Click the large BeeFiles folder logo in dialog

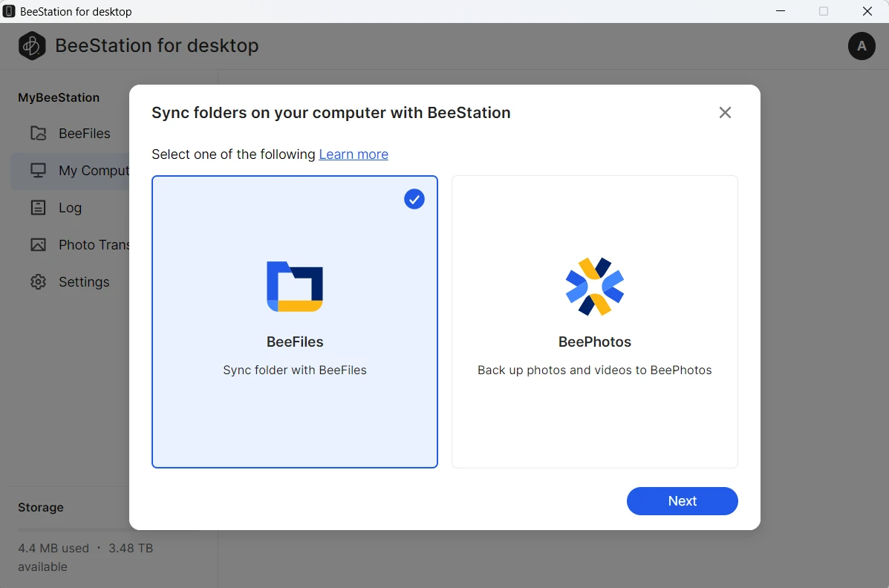click(x=295, y=287)
